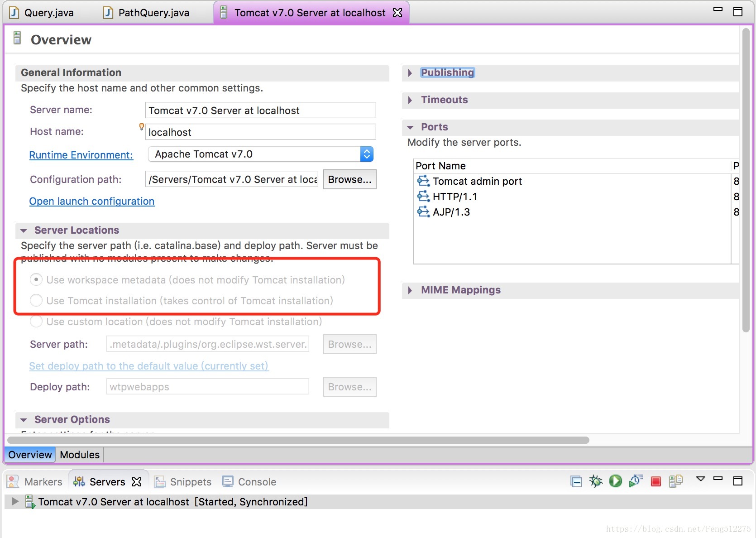Viewport: 756px width, 538px height.
Task: Select Use workspace metadata radio button
Action: (36, 280)
